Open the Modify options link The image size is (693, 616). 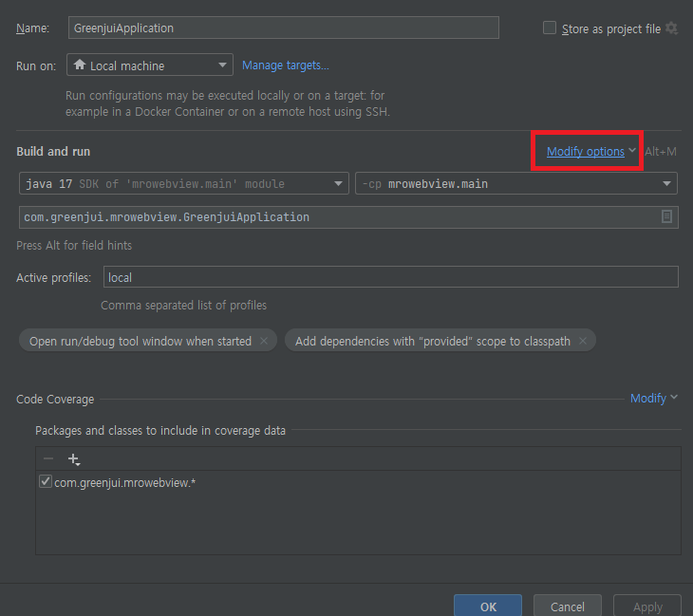tap(585, 152)
